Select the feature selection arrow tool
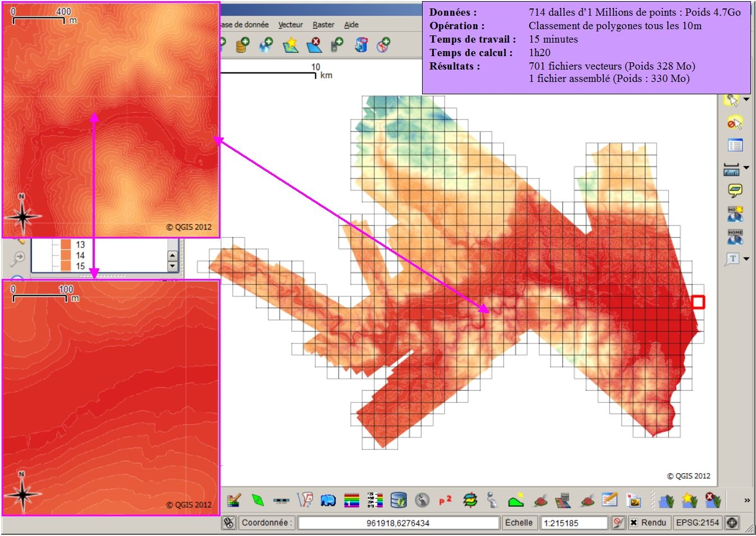Image resolution: width=756 pixels, height=536 pixels. [x=732, y=100]
